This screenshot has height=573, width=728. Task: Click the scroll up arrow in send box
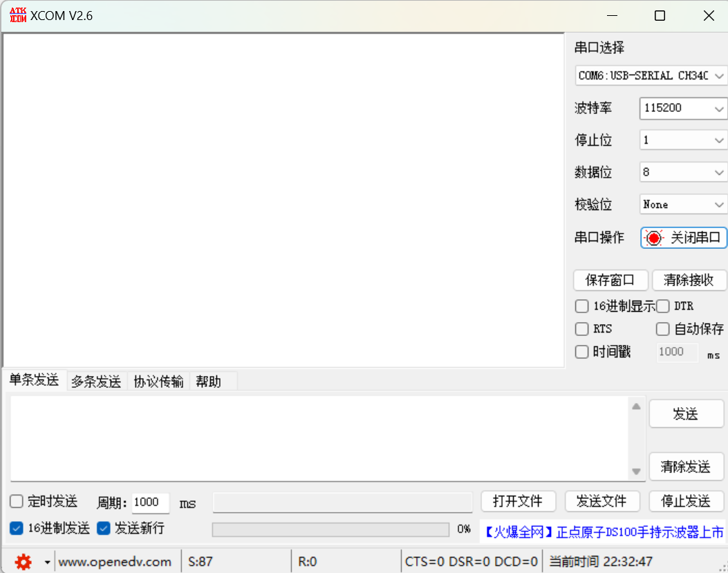tap(636, 406)
